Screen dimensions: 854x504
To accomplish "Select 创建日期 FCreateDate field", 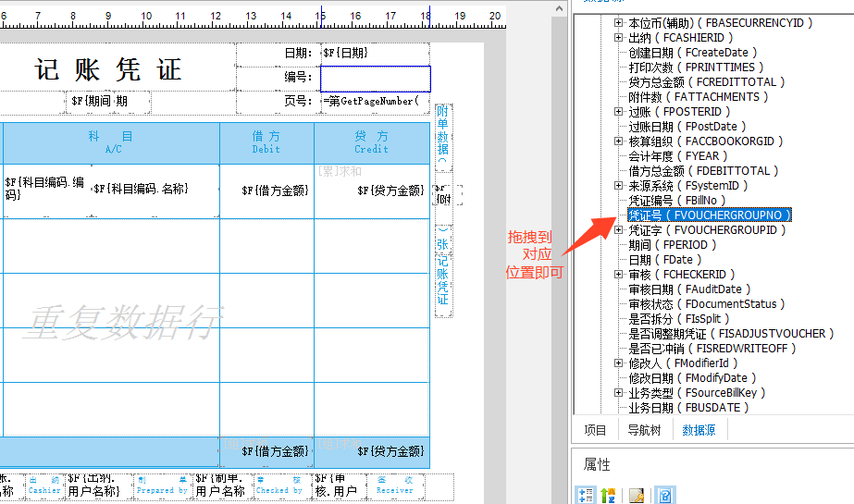I will coord(692,53).
